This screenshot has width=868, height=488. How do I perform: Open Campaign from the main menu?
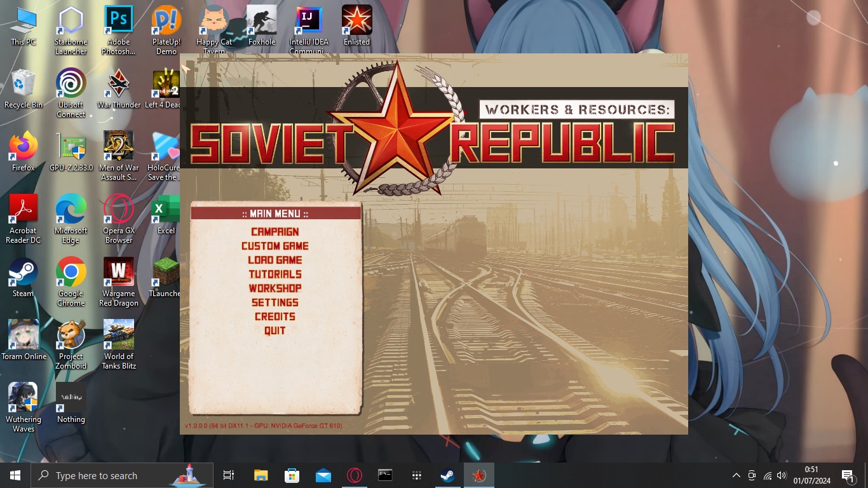click(x=275, y=232)
